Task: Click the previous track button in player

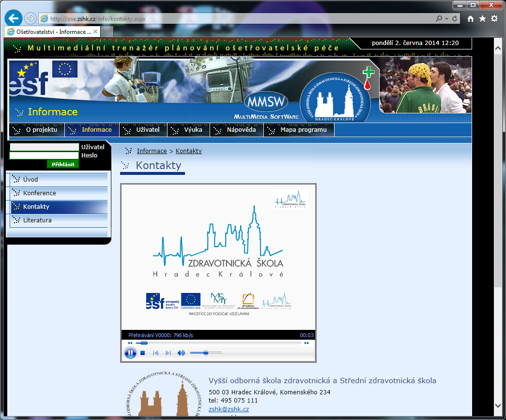Action: (155, 353)
